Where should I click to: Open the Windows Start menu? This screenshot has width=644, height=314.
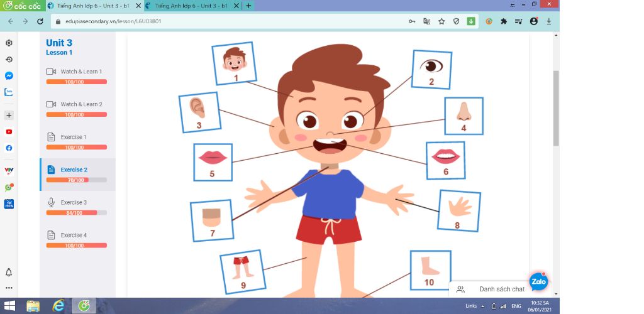[9, 306]
